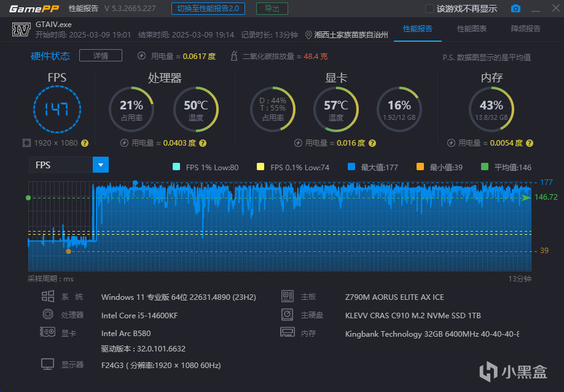Click the GTA IV game icon
The image size is (564, 392).
click(x=22, y=29)
